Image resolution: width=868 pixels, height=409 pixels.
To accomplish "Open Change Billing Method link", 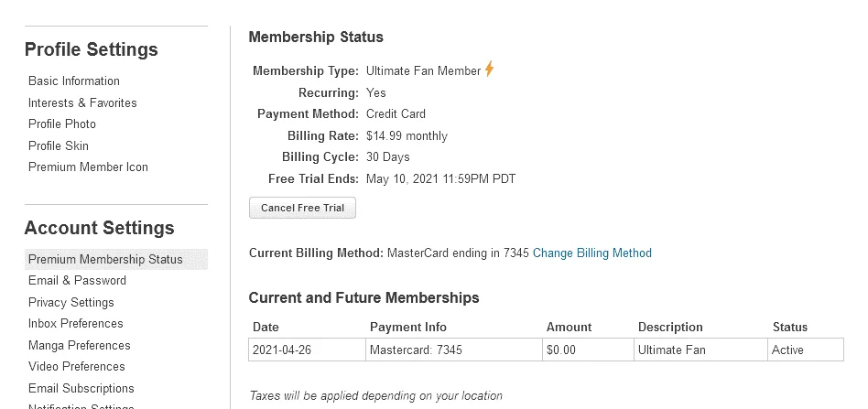I will pos(591,253).
